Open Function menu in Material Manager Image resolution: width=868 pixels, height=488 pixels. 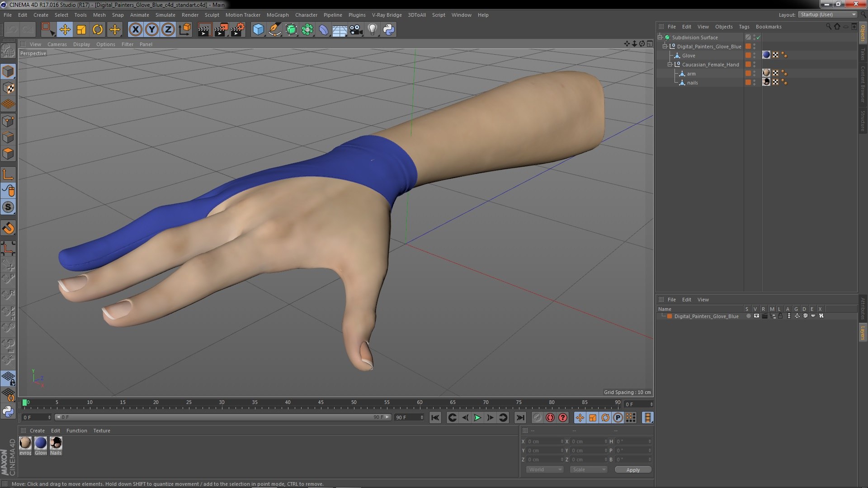[x=77, y=431]
